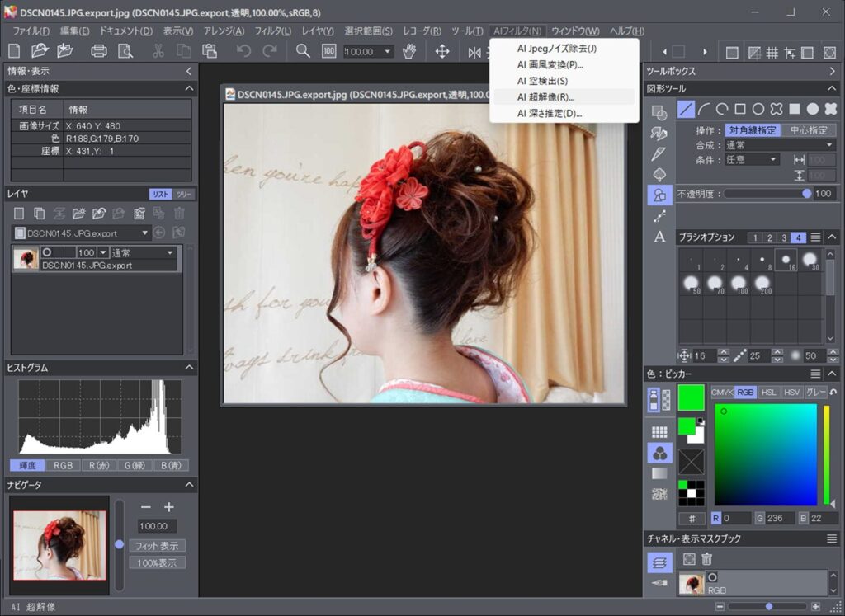This screenshot has height=616, width=845.
Task: Switch layer panel to ツリー view
Action: [185, 194]
